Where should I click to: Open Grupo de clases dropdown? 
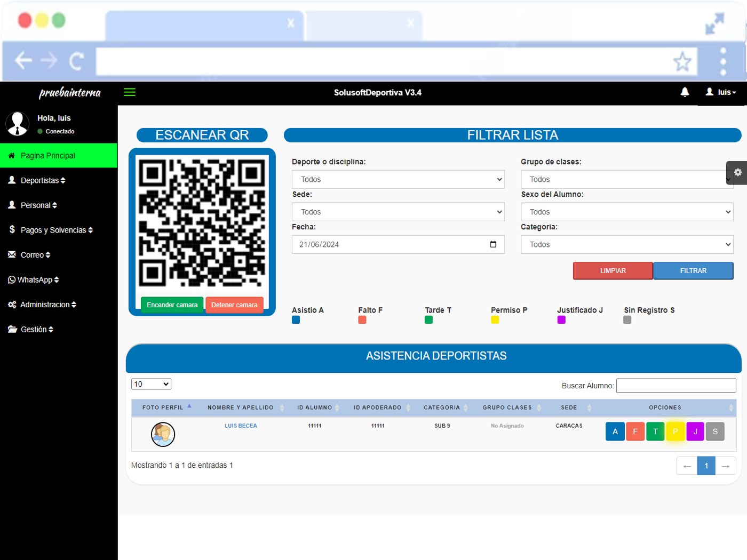coord(627,179)
